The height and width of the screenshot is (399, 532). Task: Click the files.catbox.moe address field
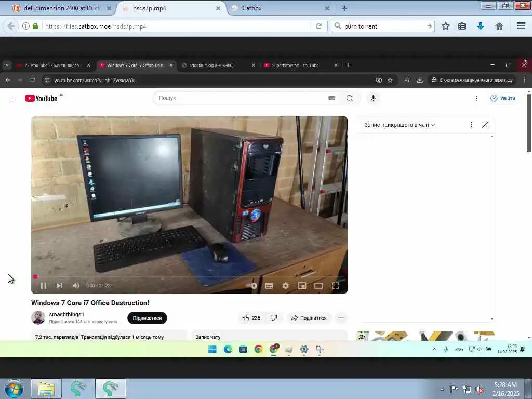tap(177, 26)
